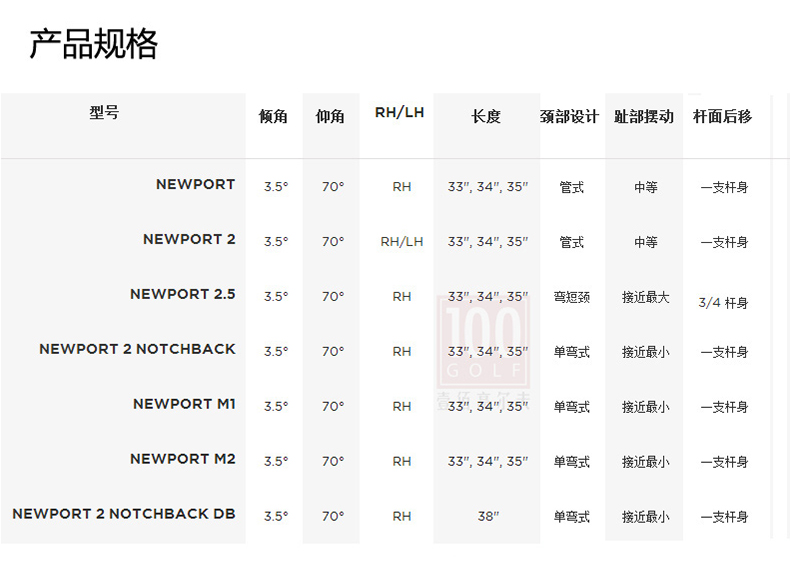Click the 产品规格 page heading
Viewport: 790px width, 576px height.
[94, 44]
